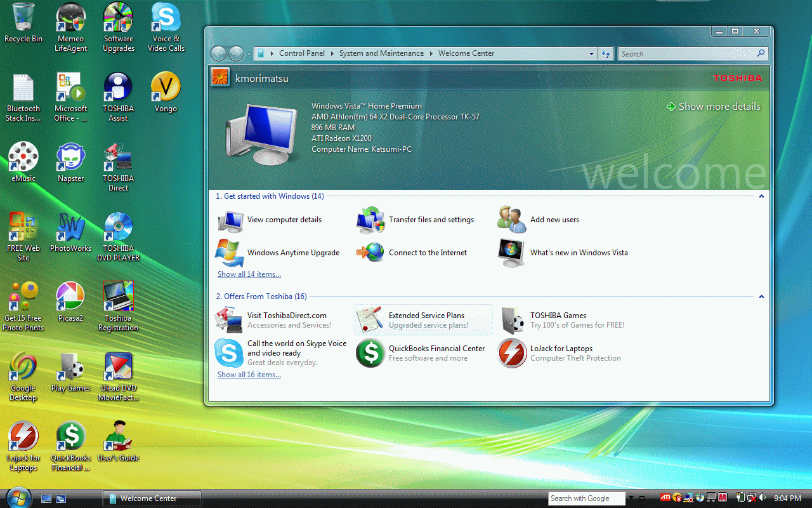Viewport: 812px width, 508px height.
Task: Click the Refresh button beside address bar
Action: pyautogui.click(x=606, y=54)
